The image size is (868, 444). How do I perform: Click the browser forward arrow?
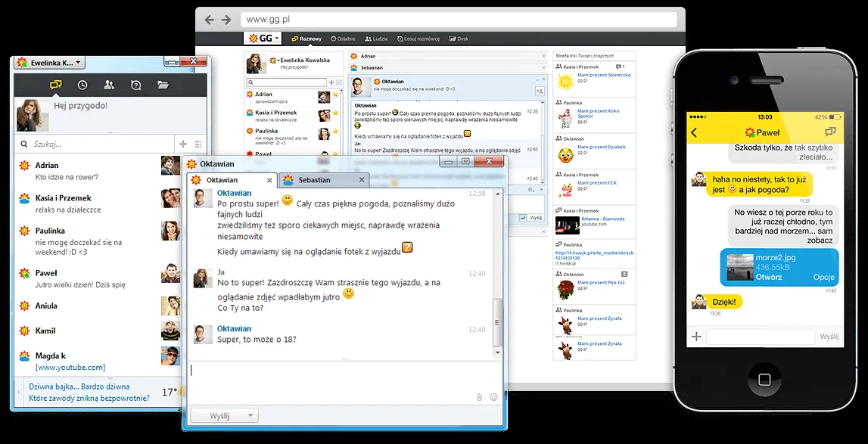click(226, 20)
